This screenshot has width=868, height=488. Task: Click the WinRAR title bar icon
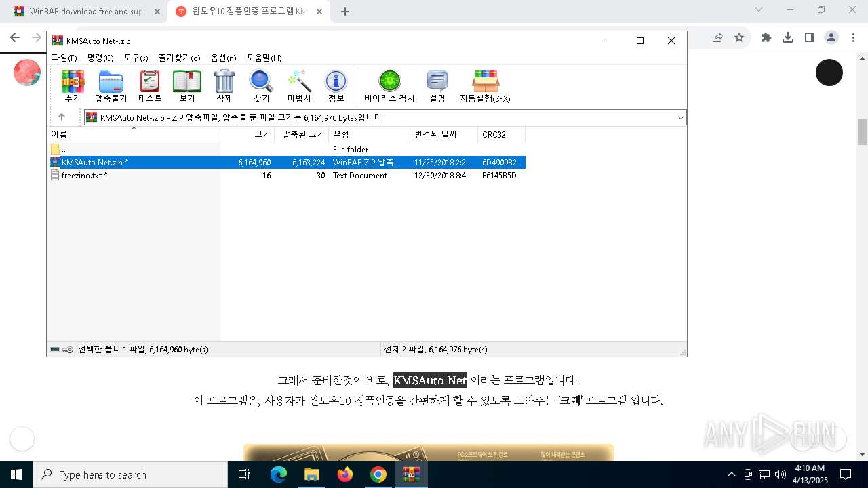click(x=58, y=41)
